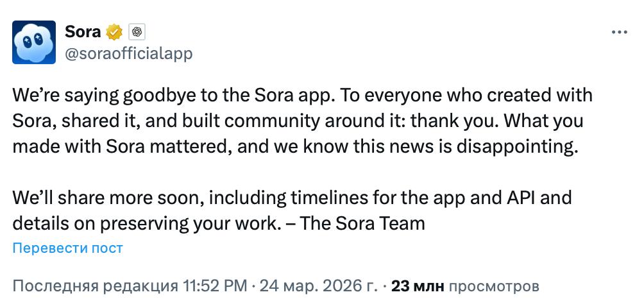Click the просмотров views label

(493, 286)
